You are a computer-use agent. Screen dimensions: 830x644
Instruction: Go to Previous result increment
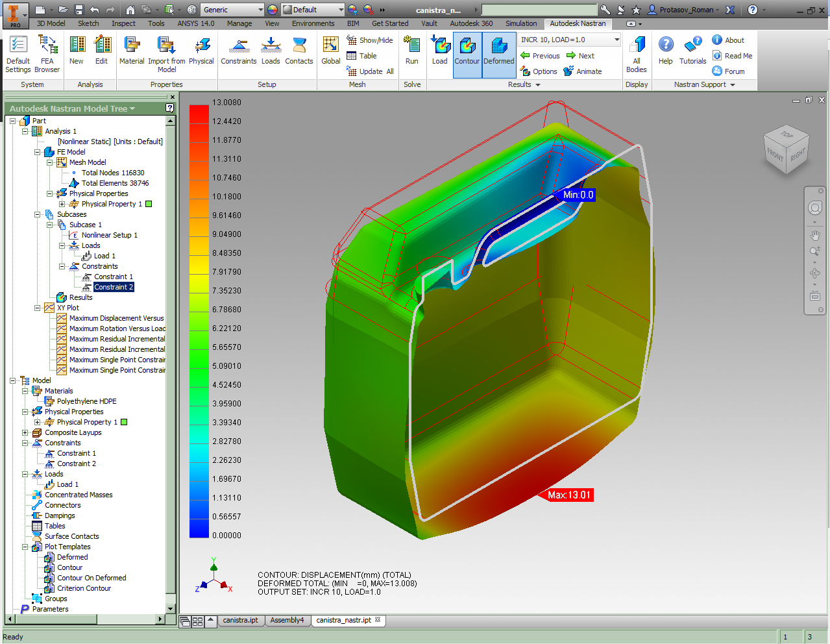tap(540, 56)
